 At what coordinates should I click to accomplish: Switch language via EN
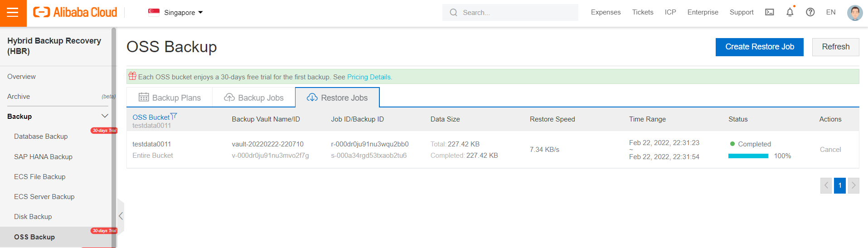(831, 12)
